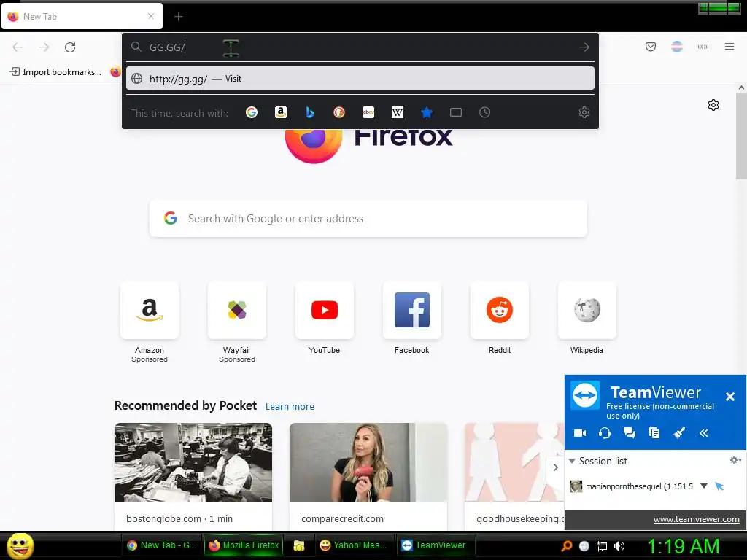The image size is (747, 560).
Task: Click the volume speaker tray icon
Action: (619, 546)
